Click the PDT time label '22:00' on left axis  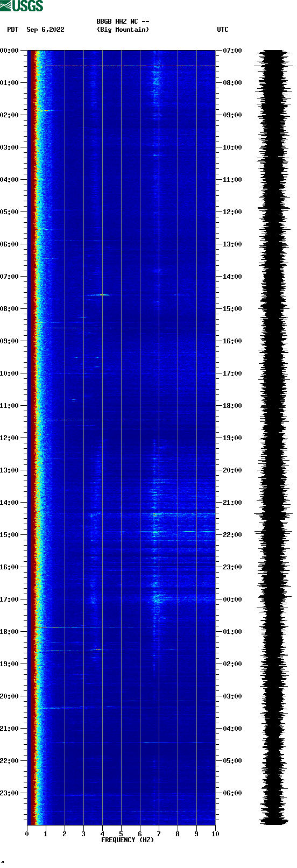coord(9,761)
